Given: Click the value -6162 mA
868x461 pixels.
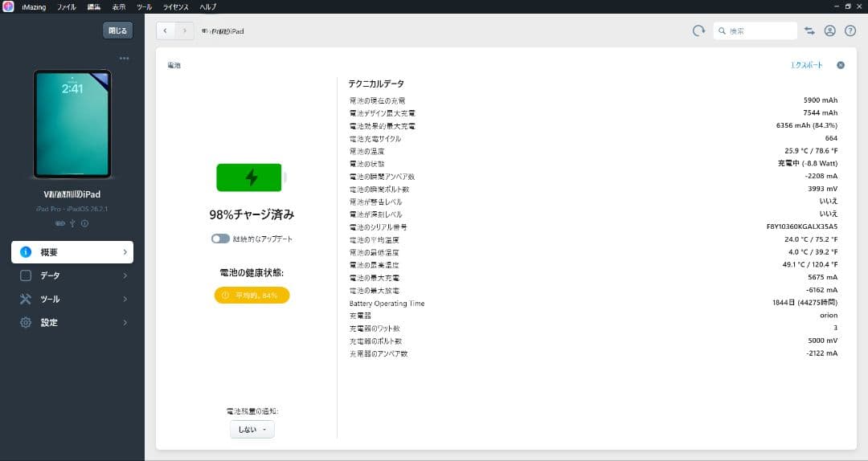Looking at the screenshot, I should point(821,290).
